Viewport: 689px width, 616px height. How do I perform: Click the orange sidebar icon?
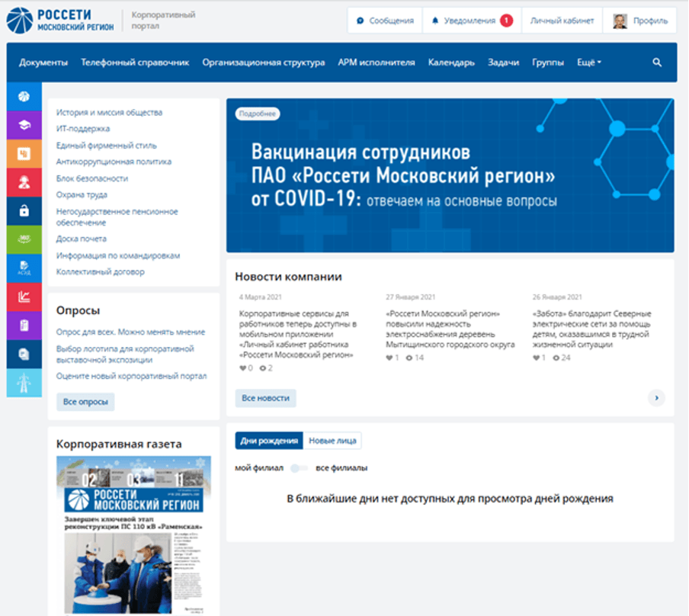click(24, 153)
